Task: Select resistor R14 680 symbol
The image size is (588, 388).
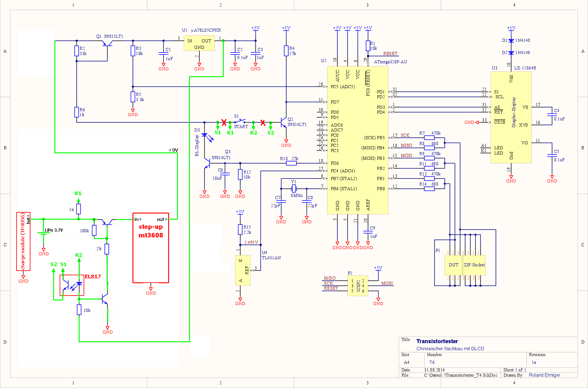Action: pos(429,189)
